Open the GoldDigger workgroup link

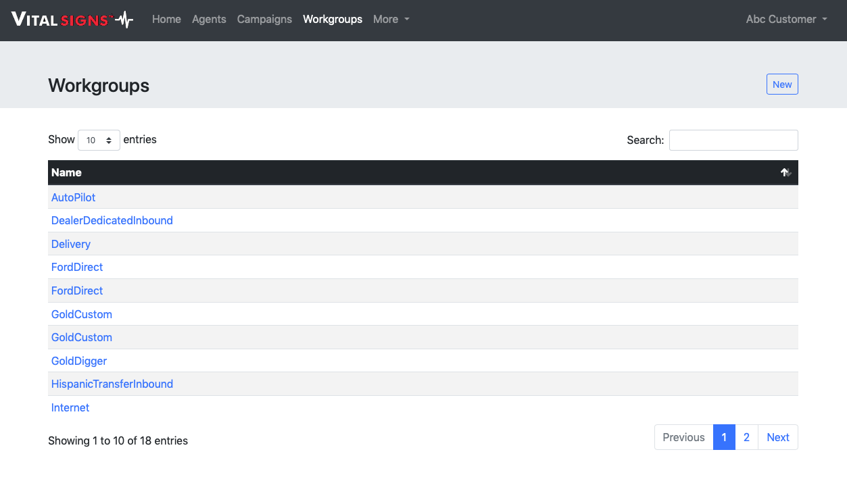click(79, 361)
